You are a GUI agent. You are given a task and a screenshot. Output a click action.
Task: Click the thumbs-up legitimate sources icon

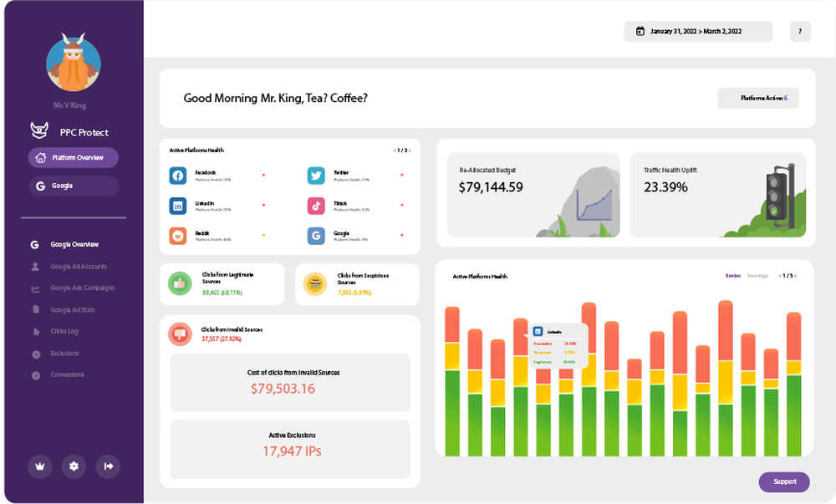(180, 283)
